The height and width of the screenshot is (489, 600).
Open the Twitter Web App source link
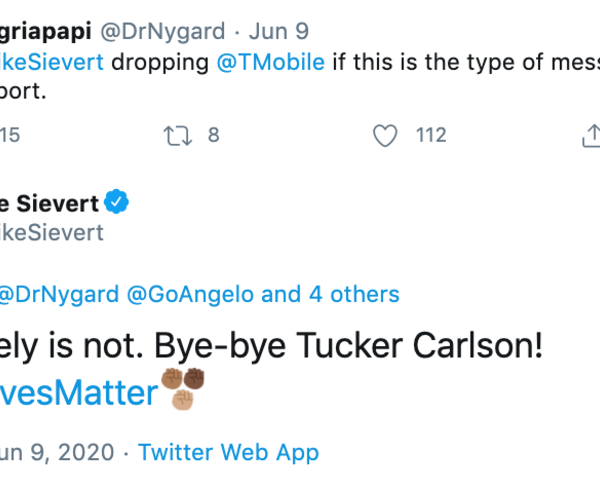point(228,452)
